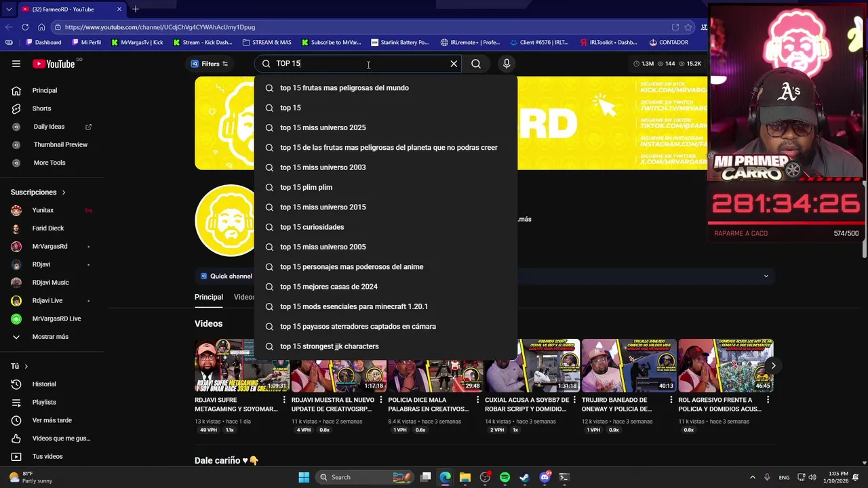Viewport: 868px width, 488px height.
Task: Expand the Tú section chevron
Action: 26,366
